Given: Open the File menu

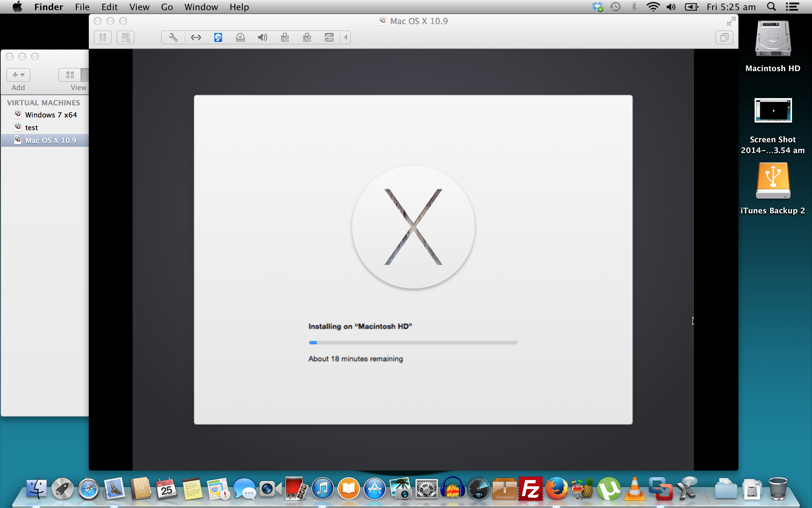Looking at the screenshot, I should tap(82, 7).
